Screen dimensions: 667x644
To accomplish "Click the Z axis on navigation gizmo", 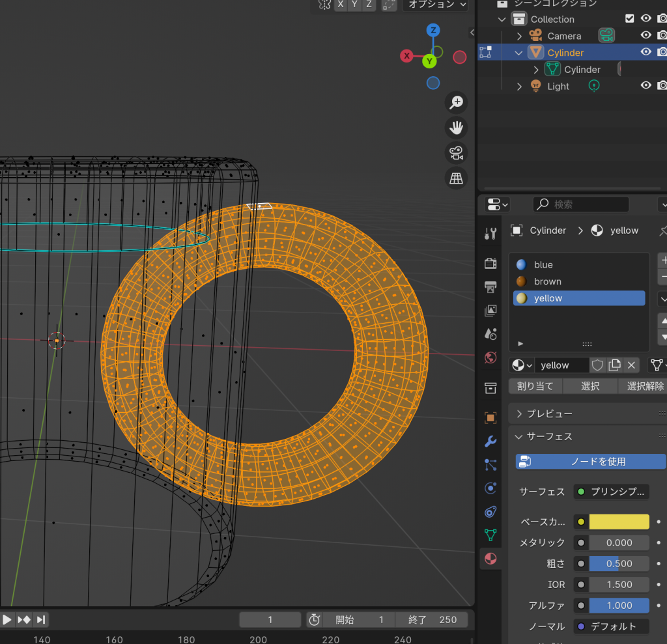I will 433,31.
